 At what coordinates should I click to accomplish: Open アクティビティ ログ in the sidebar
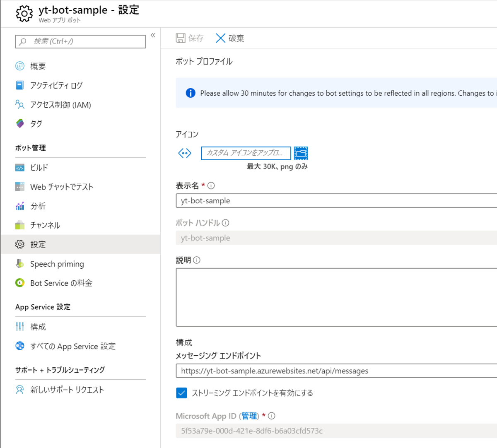click(x=56, y=85)
